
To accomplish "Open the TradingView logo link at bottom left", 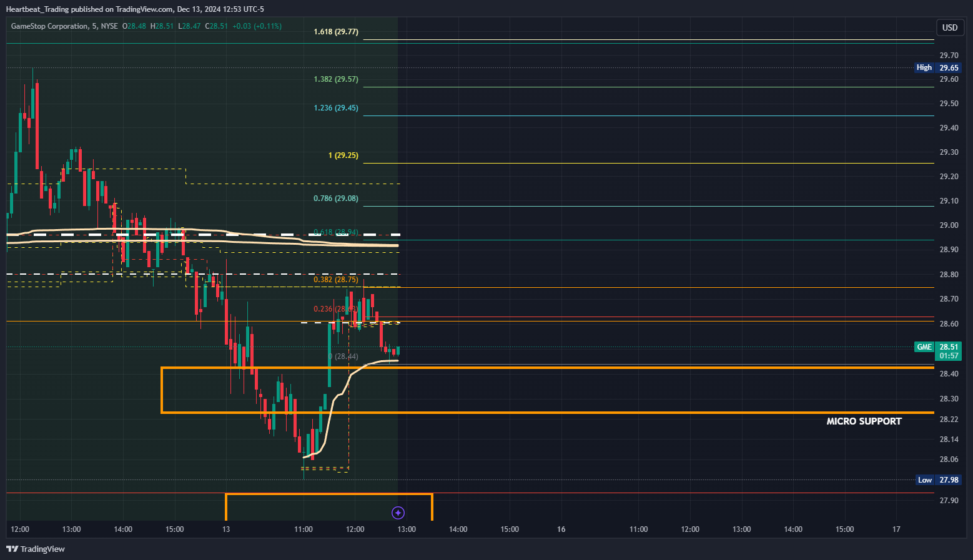I will pos(36,549).
